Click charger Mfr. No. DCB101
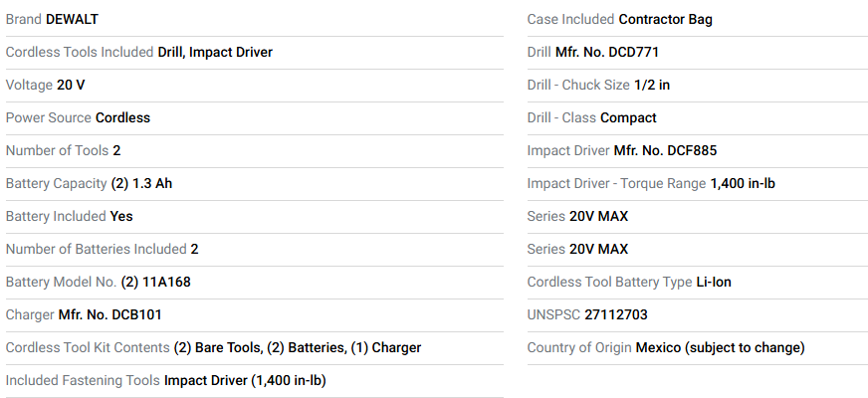 pyautogui.click(x=110, y=314)
